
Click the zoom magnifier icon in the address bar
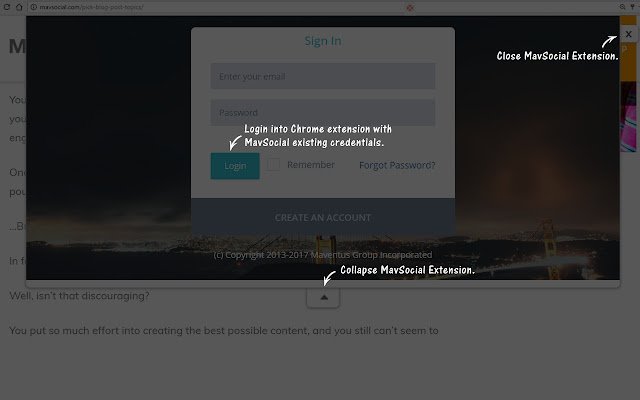click(622, 7)
